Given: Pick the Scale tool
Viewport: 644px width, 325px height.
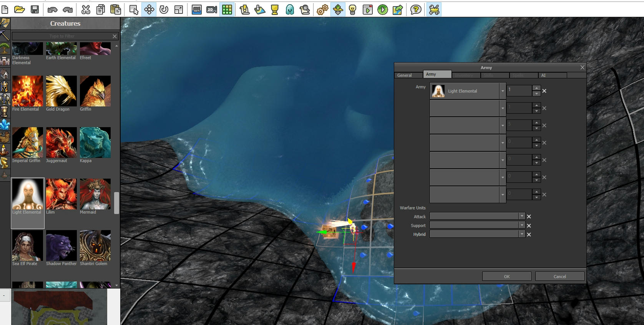Looking at the screenshot, I should pyautogui.click(x=179, y=10).
